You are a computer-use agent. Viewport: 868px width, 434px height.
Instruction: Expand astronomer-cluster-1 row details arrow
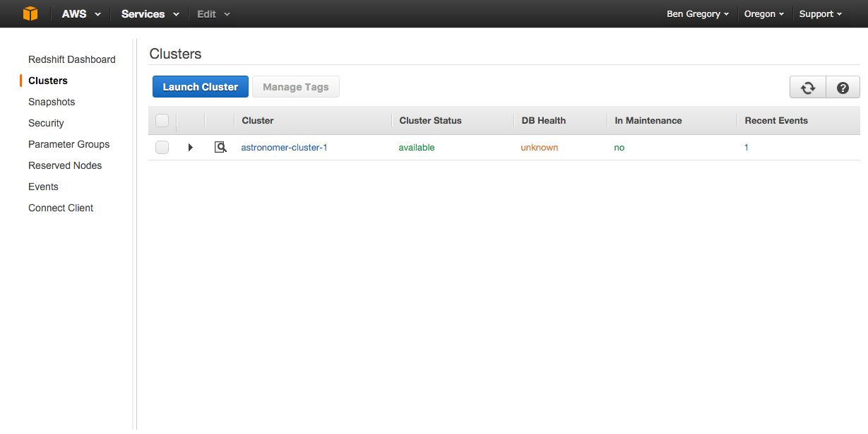(x=190, y=148)
